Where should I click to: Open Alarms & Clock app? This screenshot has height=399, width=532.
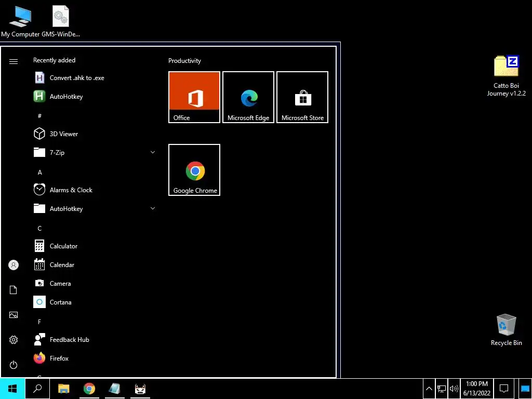click(95, 190)
